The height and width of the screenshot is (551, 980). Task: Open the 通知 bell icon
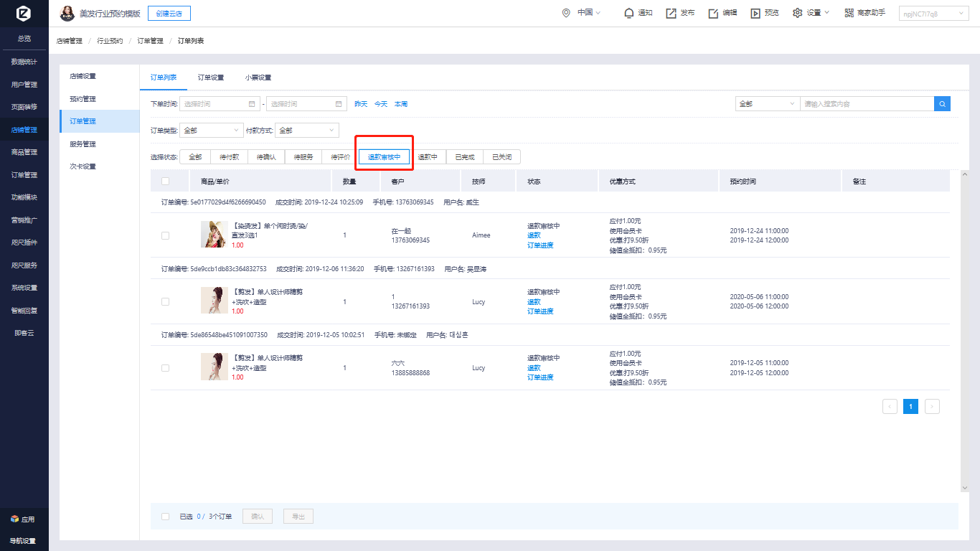(629, 13)
